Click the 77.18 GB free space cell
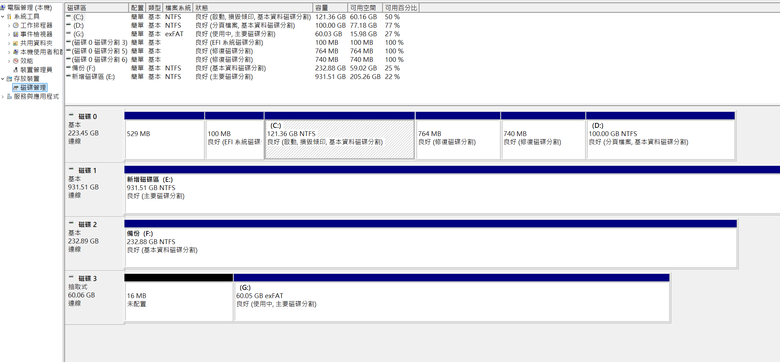Screen dimensions: 780x362 point(363,25)
